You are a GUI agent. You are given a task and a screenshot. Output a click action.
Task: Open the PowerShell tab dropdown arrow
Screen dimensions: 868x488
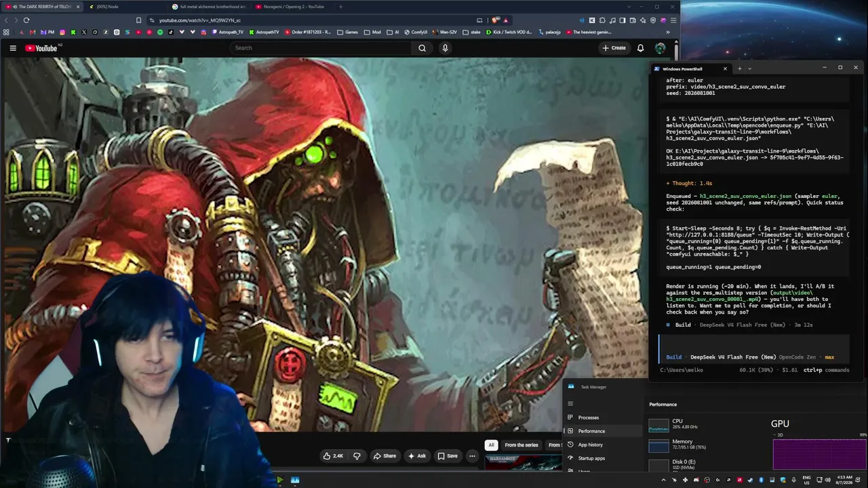(x=749, y=68)
